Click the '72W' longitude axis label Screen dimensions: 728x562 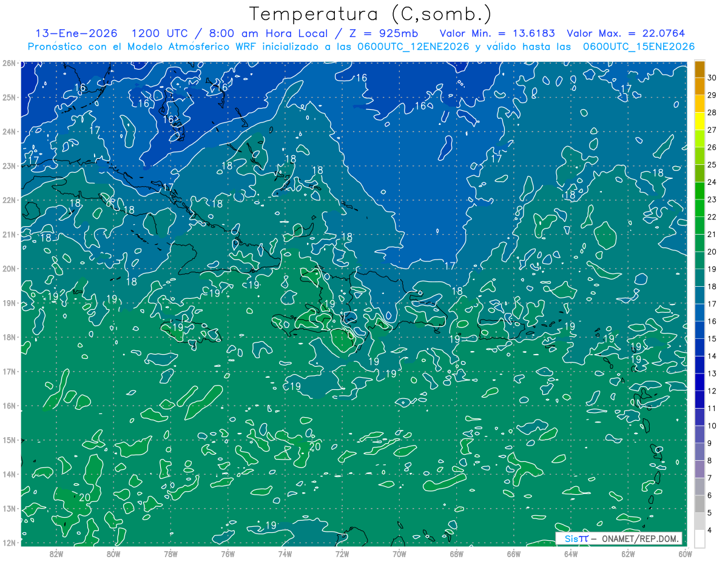pyautogui.click(x=342, y=554)
